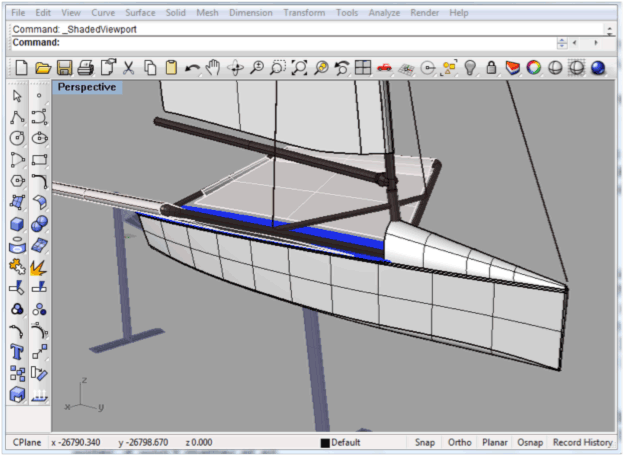This screenshot has width=624, height=456.
Task: Click the Lock objects padlock icon
Action: click(491, 68)
